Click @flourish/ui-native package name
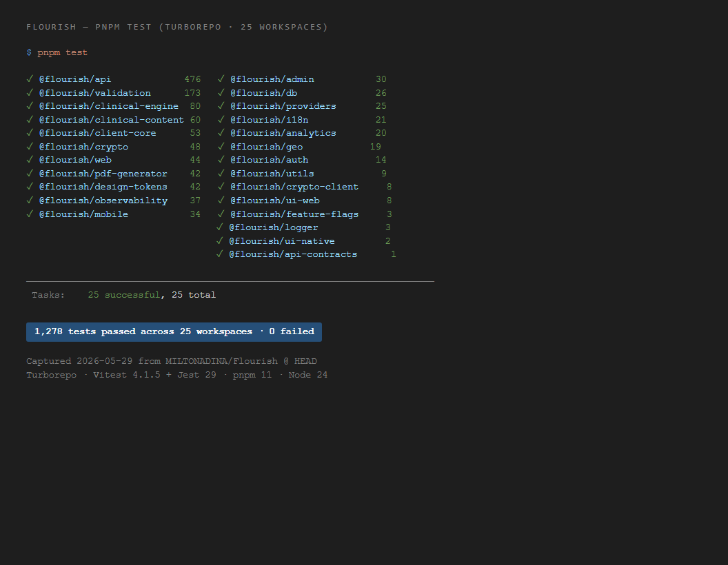 pyautogui.click(x=282, y=240)
